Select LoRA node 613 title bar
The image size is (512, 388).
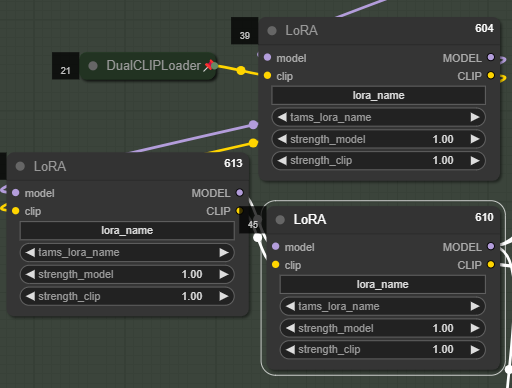coord(128,166)
